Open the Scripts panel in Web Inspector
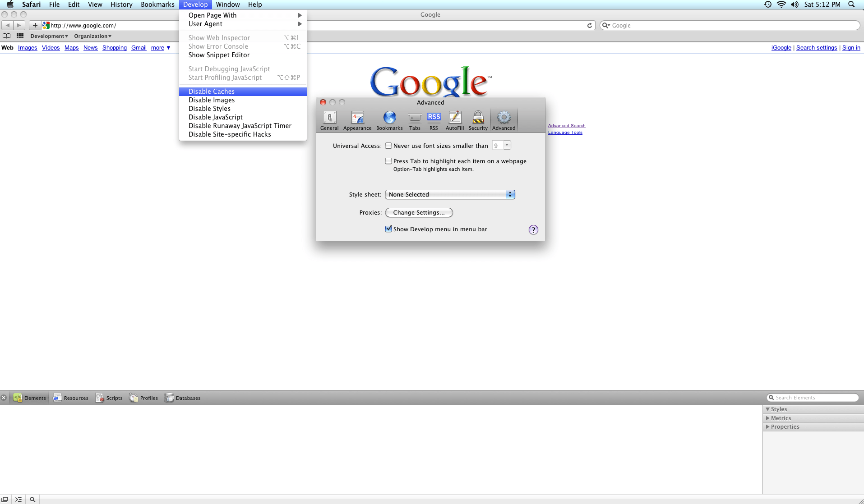 [109, 398]
